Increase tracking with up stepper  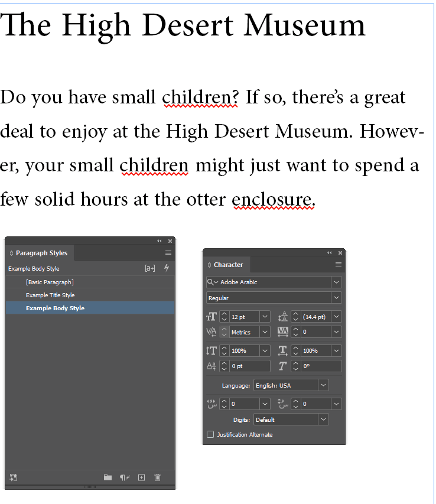coord(296,329)
